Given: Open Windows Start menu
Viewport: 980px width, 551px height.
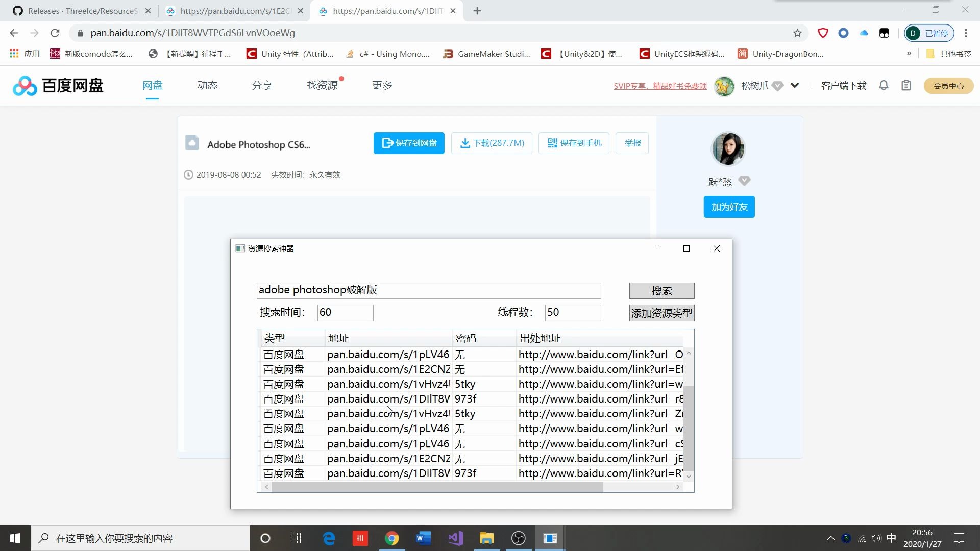Looking at the screenshot, I should tap(15, 538).
